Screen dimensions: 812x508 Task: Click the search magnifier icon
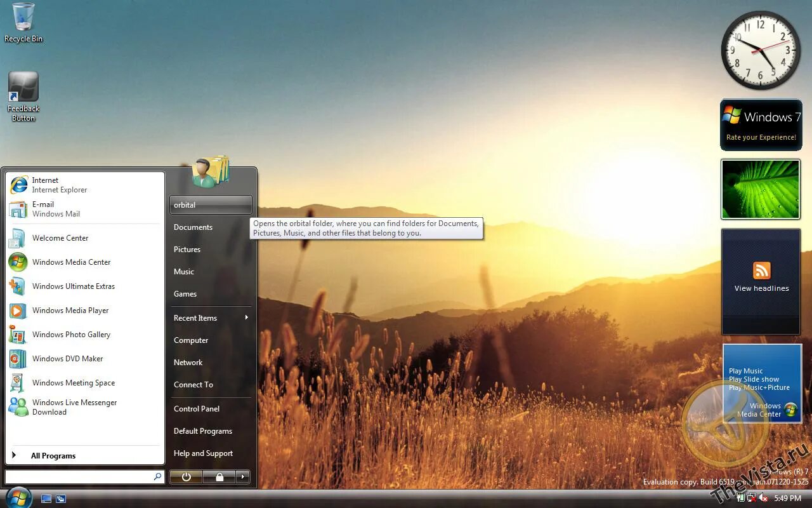(157, 476)
